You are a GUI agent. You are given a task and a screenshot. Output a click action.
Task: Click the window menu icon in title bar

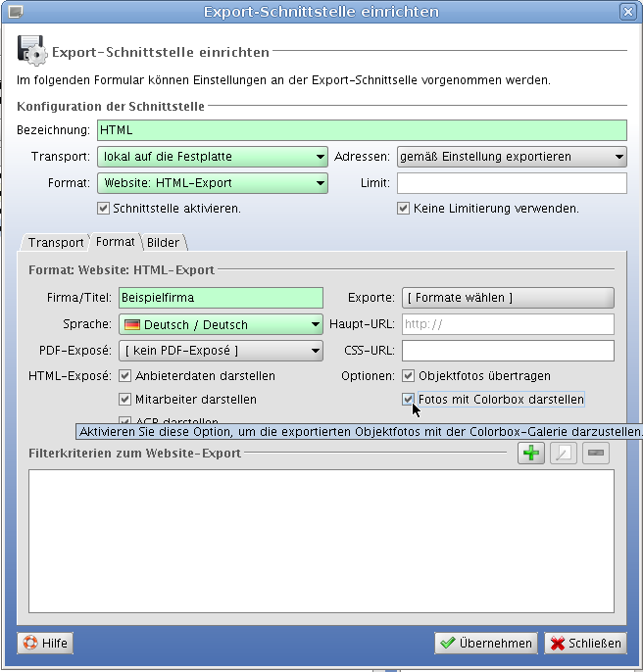point(13,12)
